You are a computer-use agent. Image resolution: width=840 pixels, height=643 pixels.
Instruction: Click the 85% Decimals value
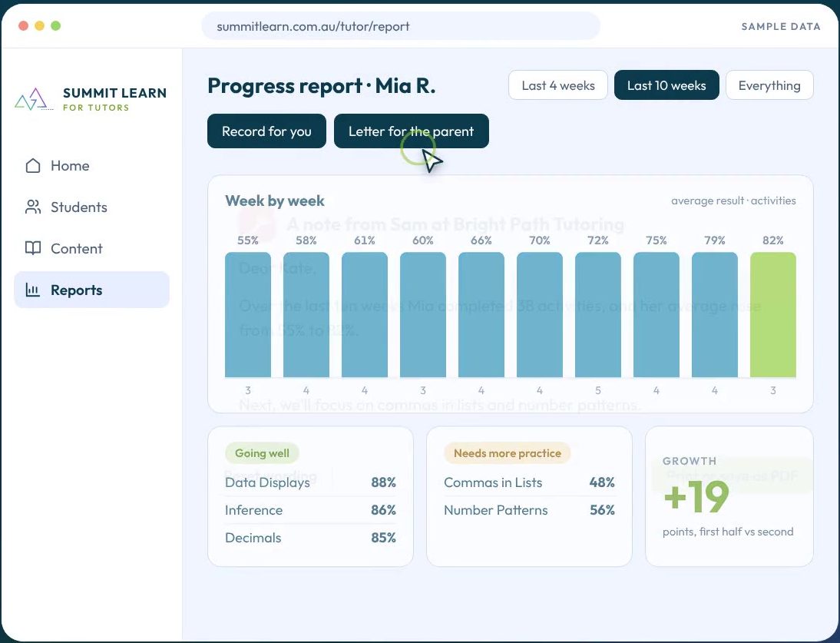tap(384, 538)
